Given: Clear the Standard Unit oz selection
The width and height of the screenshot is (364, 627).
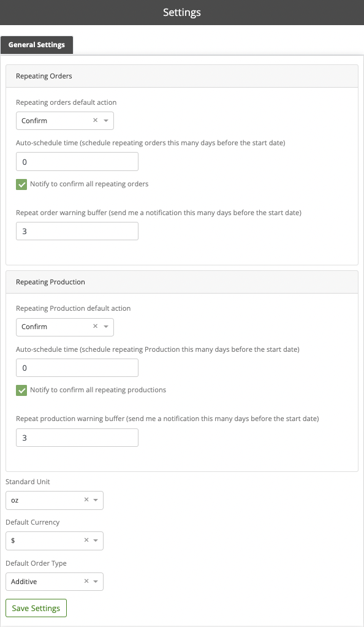Looking at the screenshot, I should (86, 500).
